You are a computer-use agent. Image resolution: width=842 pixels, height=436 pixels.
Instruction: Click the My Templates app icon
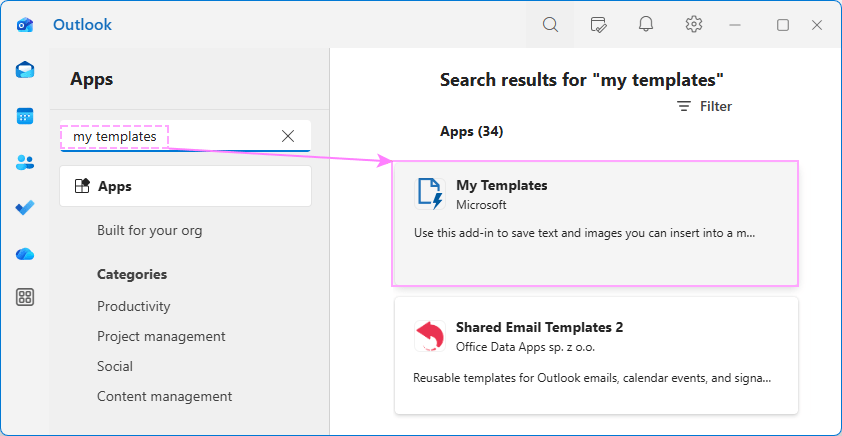(x=430, y=194)
